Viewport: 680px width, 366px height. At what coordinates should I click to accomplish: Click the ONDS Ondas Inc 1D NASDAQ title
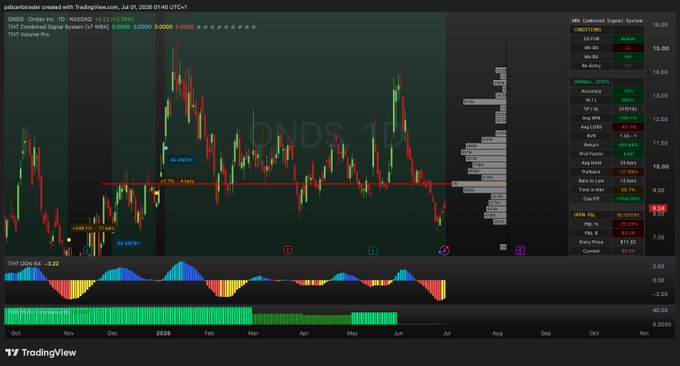50,19
